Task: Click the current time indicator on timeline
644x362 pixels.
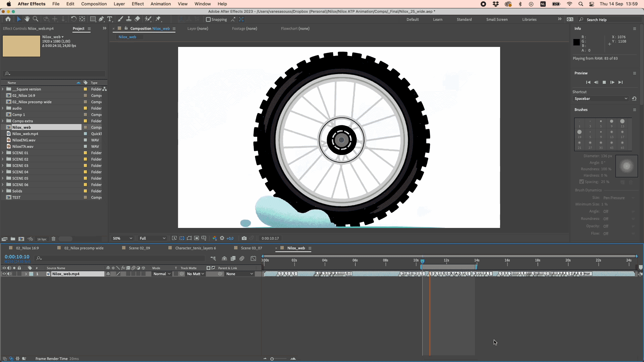Action: (x=422, y=261)
